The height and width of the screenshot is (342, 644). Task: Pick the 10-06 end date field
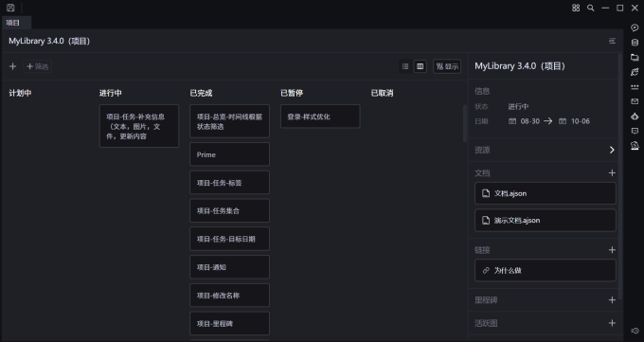click(x=574, y=121)
